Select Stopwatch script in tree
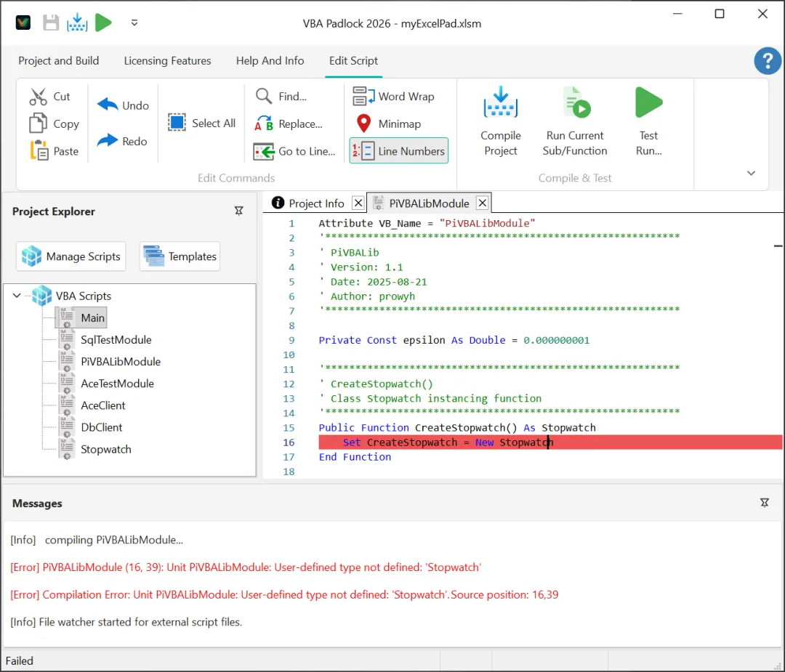 [x=106, y=450]
